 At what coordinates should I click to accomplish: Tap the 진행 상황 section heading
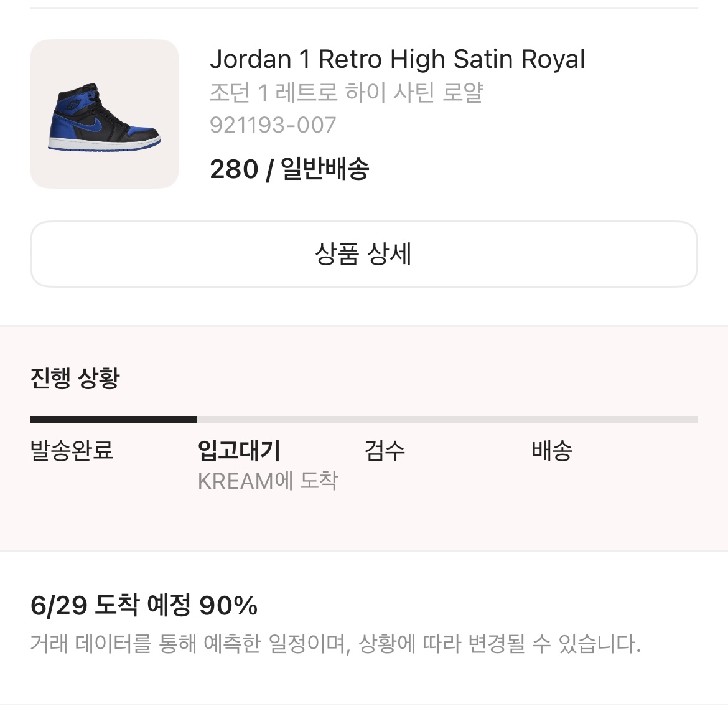pos(75,378)
